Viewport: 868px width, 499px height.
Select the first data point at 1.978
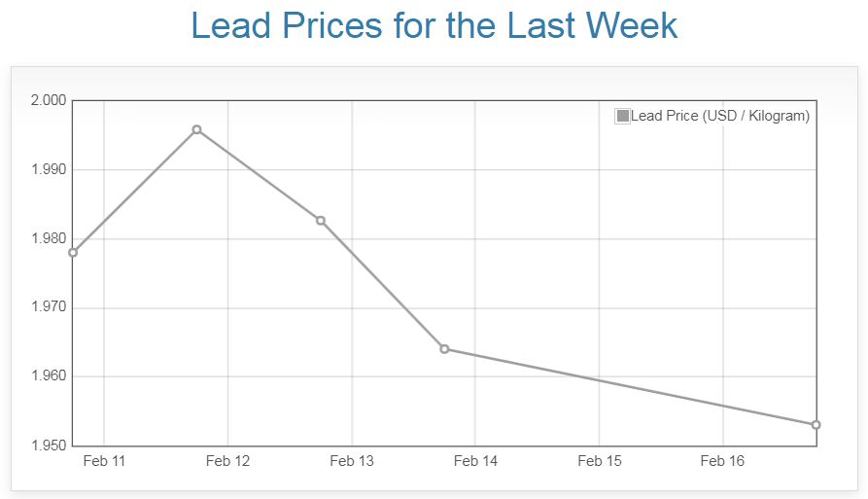tap(73, 253)
